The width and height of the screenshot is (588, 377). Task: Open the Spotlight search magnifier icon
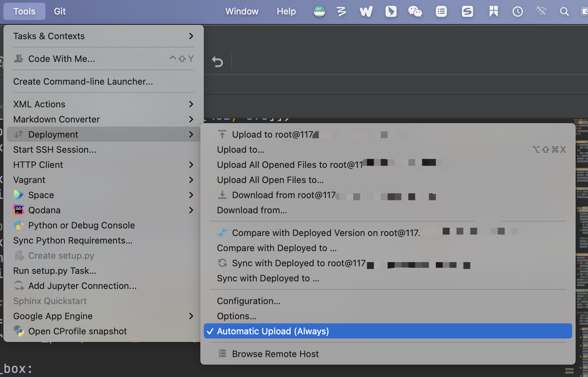pos(564,12)
